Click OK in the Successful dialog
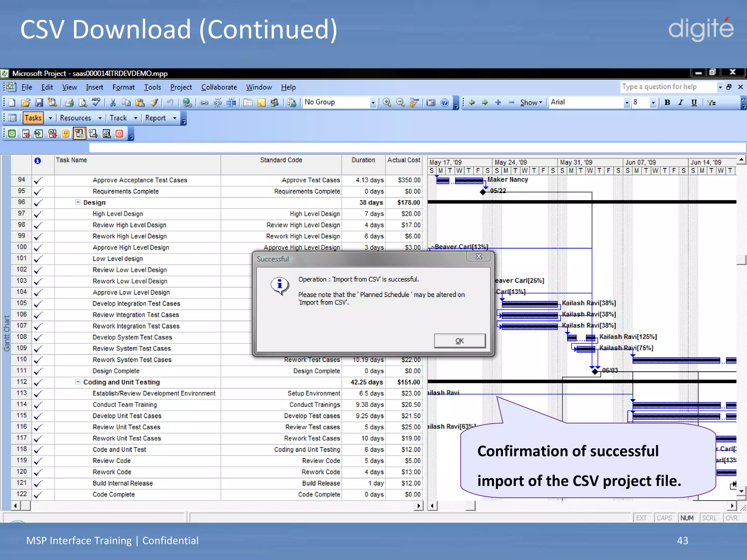The width and height of the screenshot is (747, 560). point(460,341)
